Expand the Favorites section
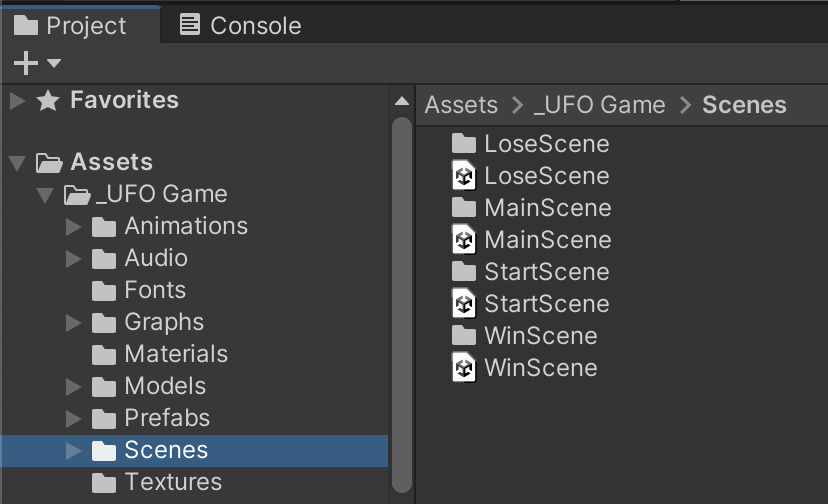This screenshot has width=828, height=504. (17, 100)
